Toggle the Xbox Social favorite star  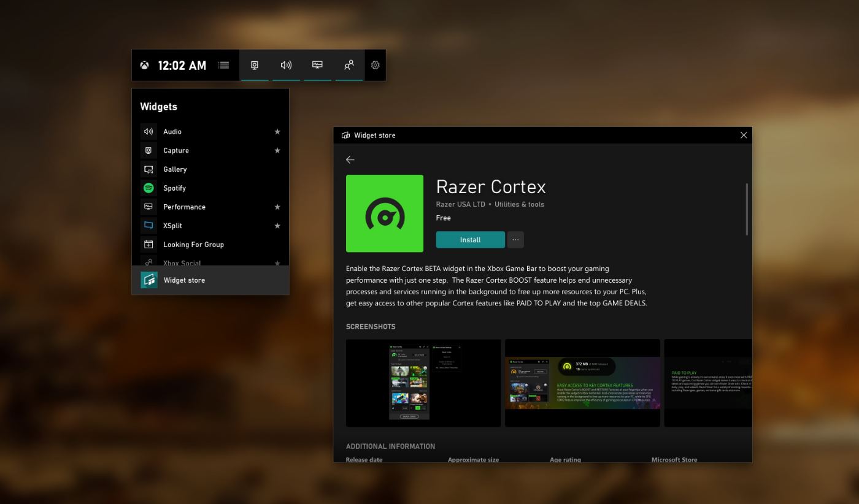click(277, 263)
